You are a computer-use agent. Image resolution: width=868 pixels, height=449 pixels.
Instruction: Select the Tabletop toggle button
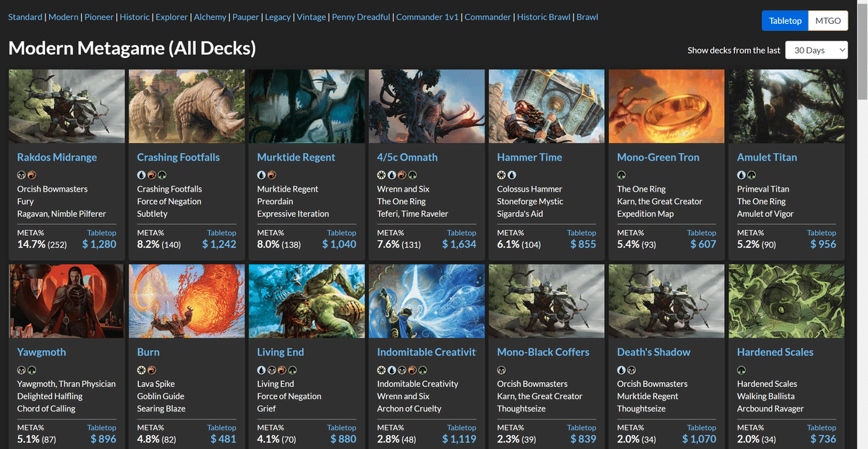point(785,21)
